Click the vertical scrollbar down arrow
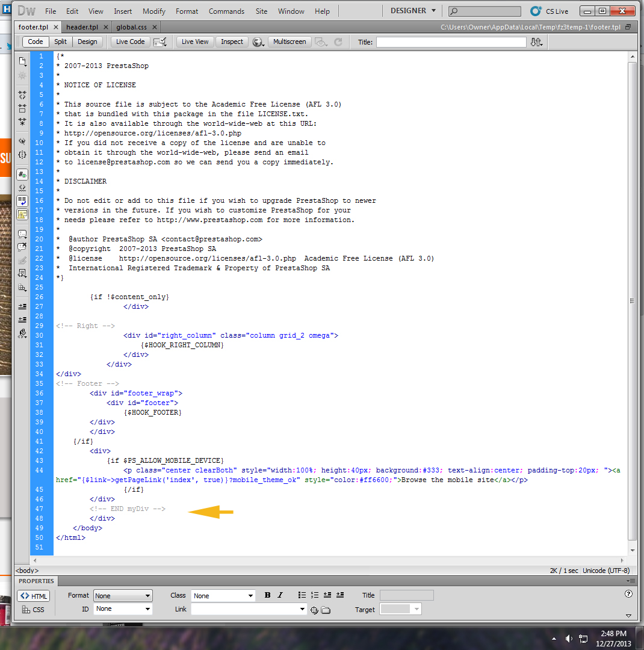This screenshot has width=644, height=650. tap(633, 550)
